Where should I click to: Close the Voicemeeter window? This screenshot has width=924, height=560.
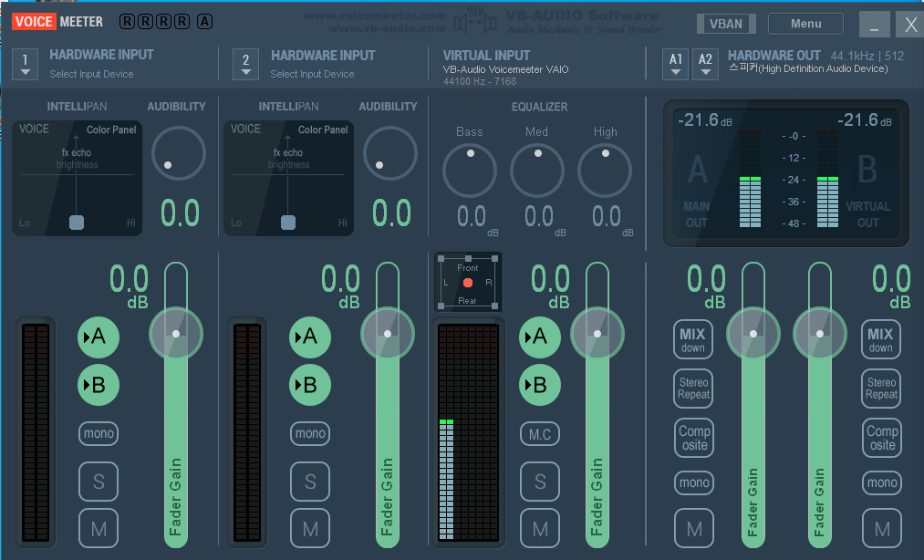910,25
